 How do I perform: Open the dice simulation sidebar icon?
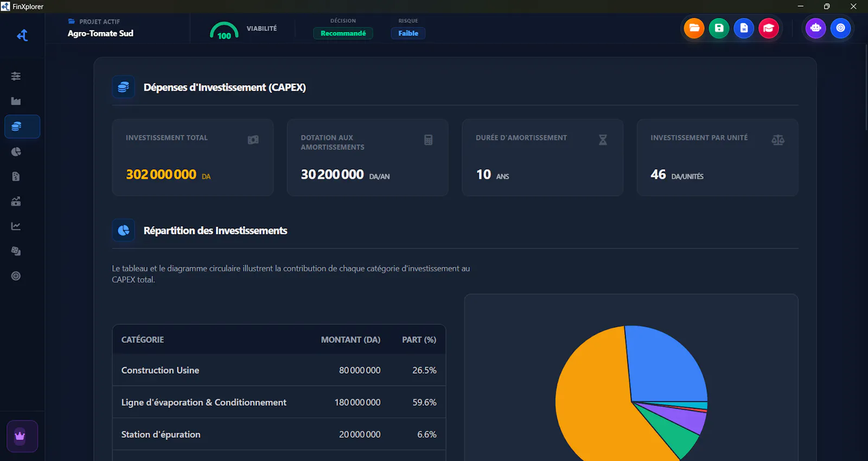16,251
